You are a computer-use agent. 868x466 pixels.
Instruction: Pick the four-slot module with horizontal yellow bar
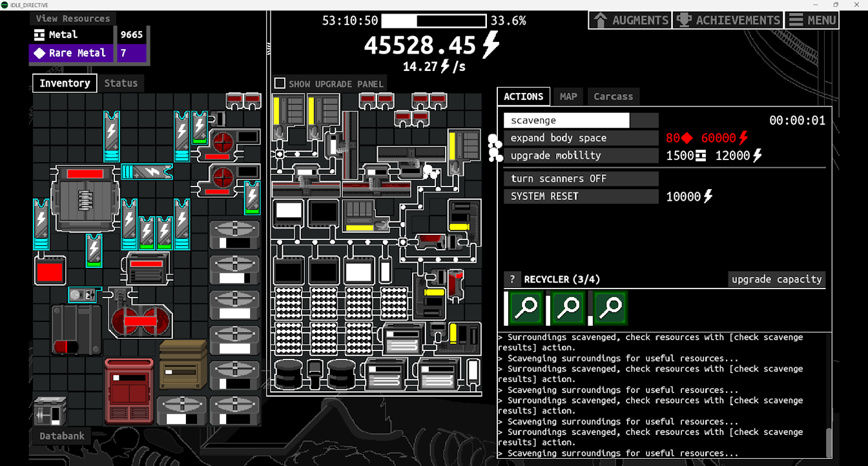click(367, 216)
